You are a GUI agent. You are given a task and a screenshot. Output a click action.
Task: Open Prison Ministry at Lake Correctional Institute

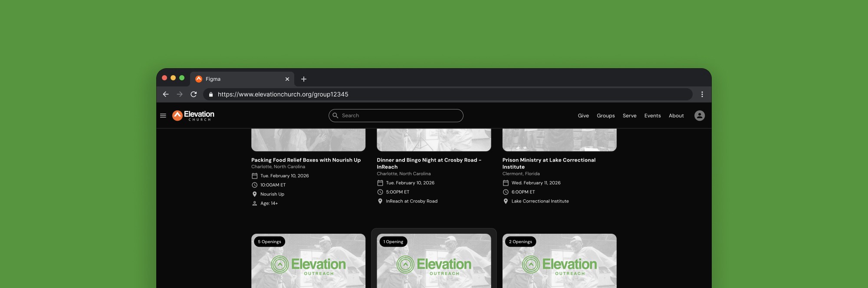(x=549, y=163)
